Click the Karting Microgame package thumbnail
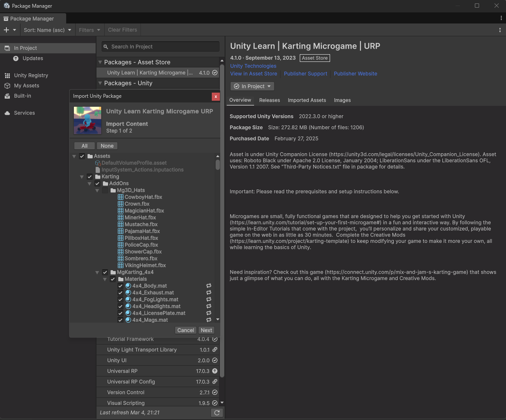The height and width of the screenshot is (420, 506). coord(88,120)
